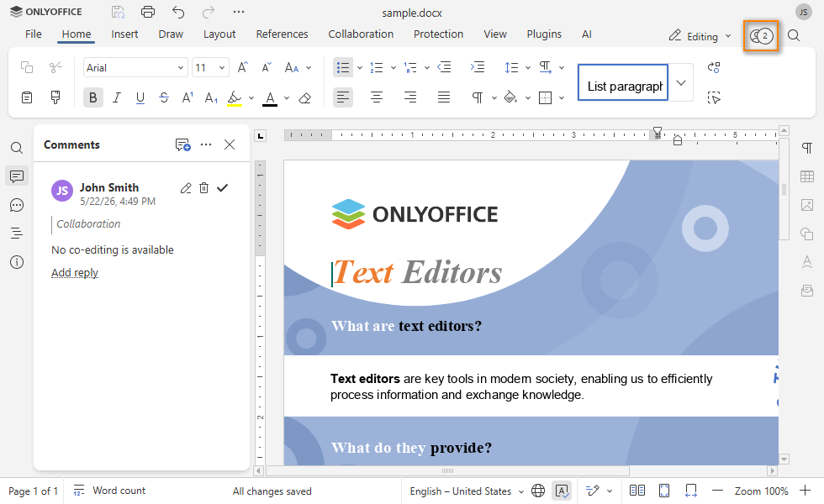Open the three-dot quick access menu

tap(239, 12)
